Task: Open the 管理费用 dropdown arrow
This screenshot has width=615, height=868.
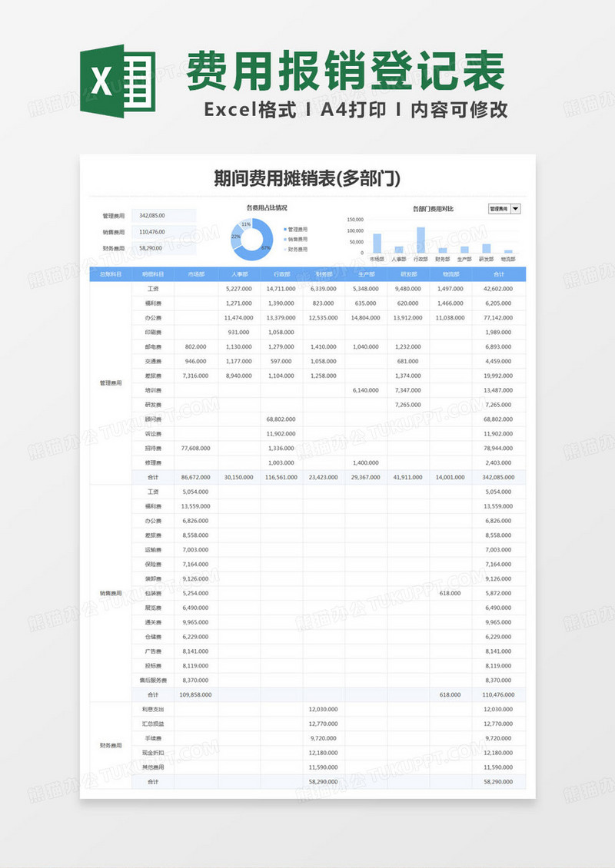Action: point(516,208)
